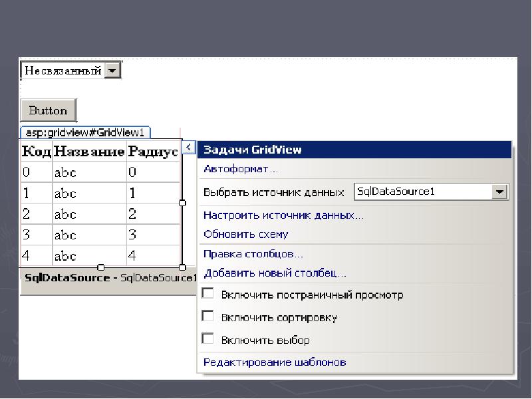Open Автоформат link in tasks panel
This screenshot has height=399, width=532.
[x=241, y=169]
